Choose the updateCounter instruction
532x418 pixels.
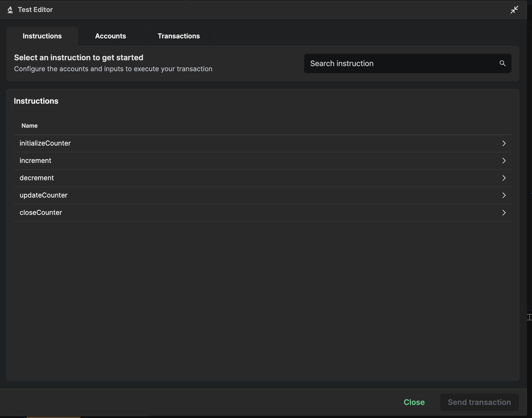click(43, 195)
